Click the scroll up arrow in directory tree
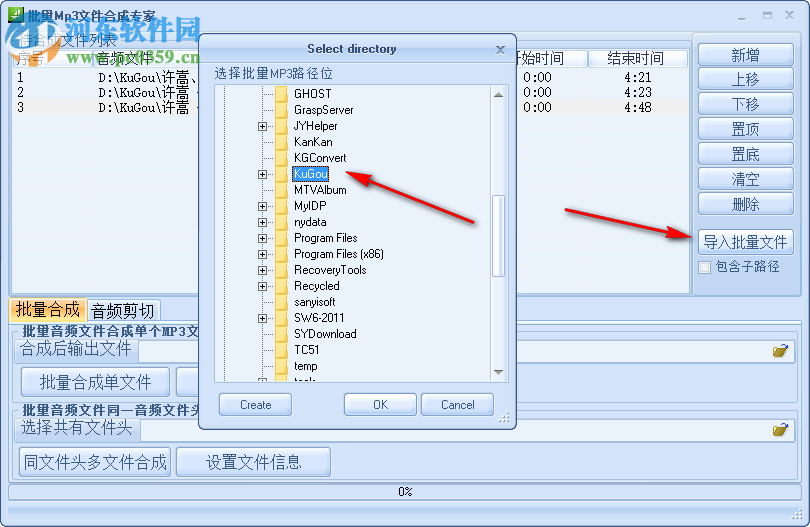The width and height of the screenshot is (810, 527). 498,95
